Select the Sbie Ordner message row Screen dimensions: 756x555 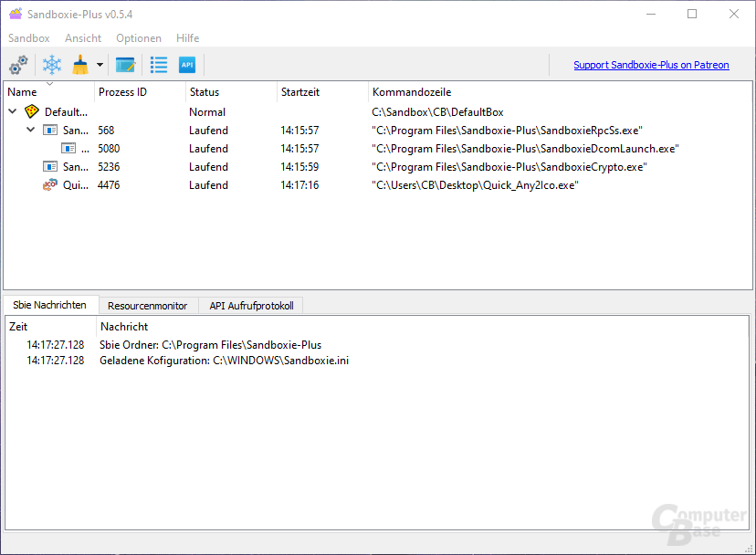point(376,345)
